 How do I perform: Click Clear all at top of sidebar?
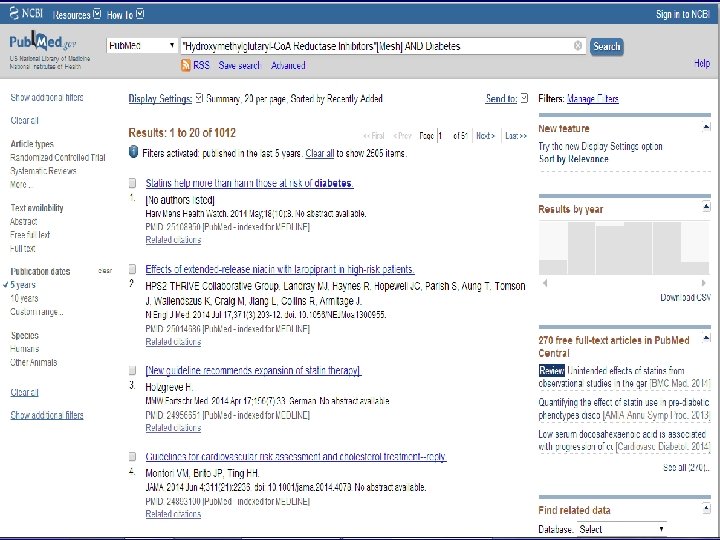tap(24, 120)
